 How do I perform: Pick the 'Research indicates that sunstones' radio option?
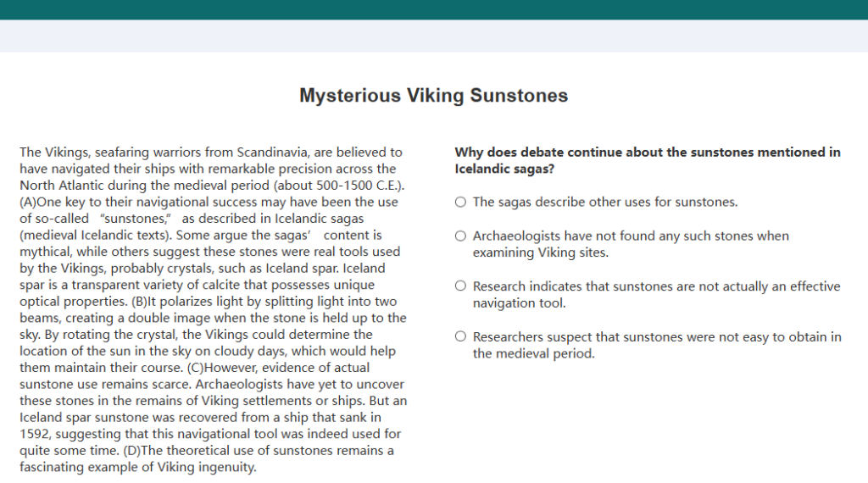point(460,286)
